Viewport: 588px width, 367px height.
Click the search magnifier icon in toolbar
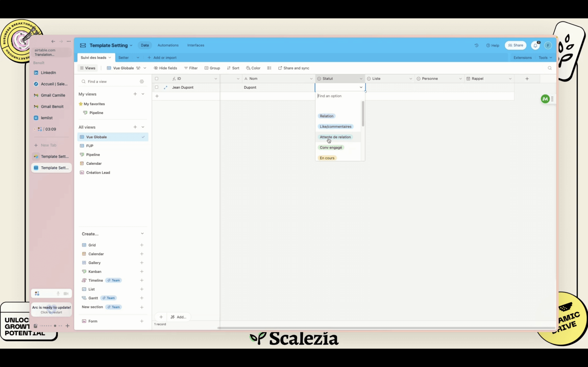tap(550, 68)
